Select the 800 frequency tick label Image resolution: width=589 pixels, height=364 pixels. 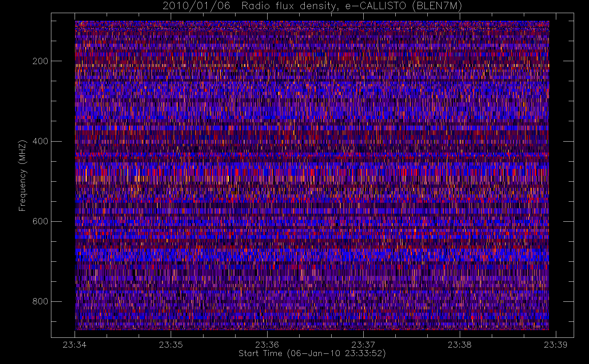click(40, 301)
